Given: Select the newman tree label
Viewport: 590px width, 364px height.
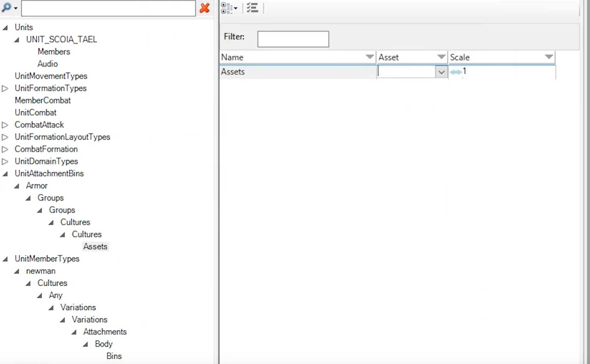Looking at the screenshot, I should pyautogui.click(x=40, y=271).
